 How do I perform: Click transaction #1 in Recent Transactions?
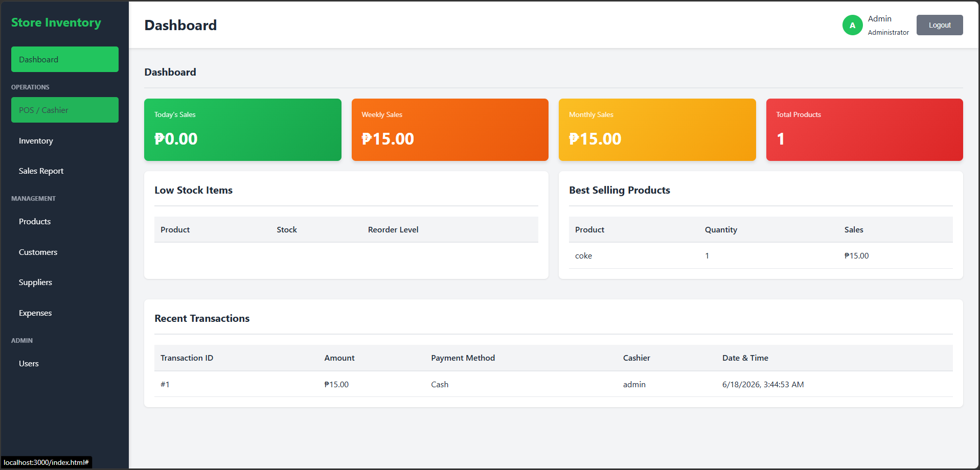(554, 384)
